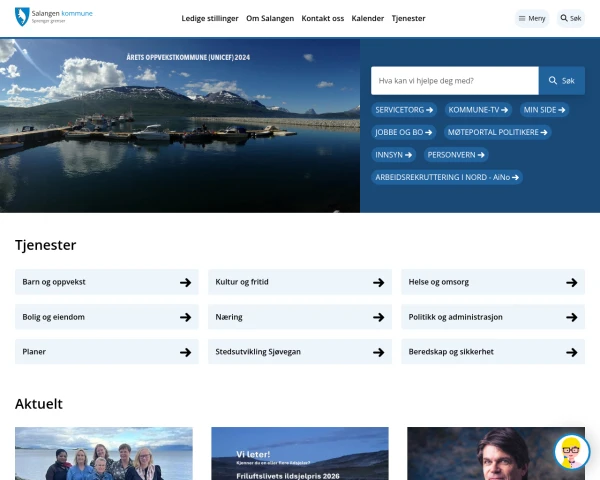Open the chatbot avatar icon

(x=572, y=452)
